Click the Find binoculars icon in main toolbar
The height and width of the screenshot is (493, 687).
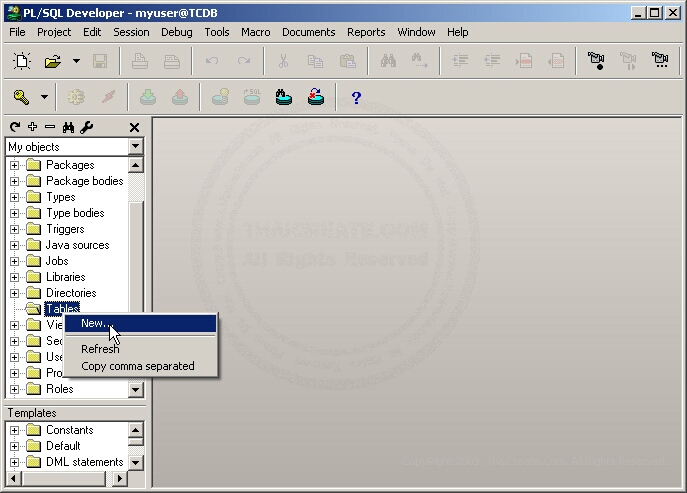[x=389, y=62]
